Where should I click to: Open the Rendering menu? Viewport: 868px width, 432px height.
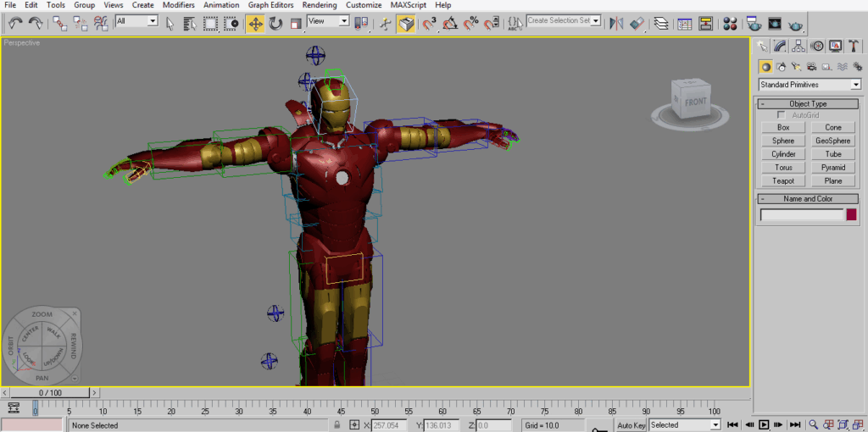[x=320, y=5]
